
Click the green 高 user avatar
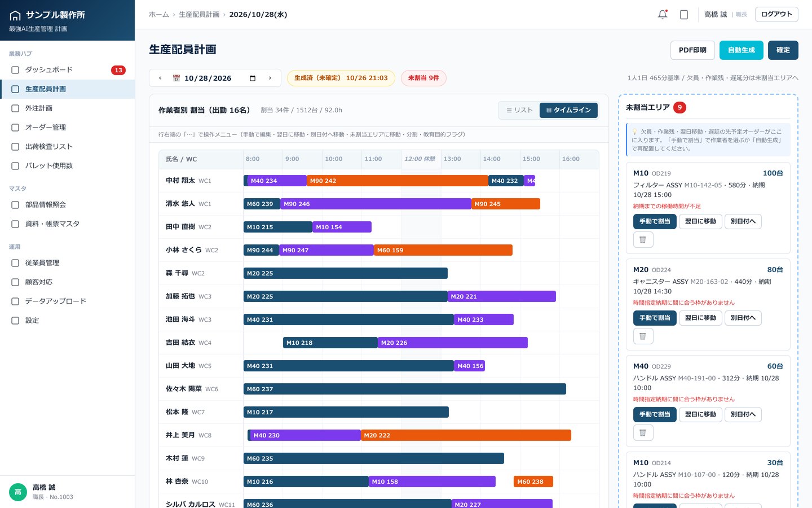pos(18,492)
